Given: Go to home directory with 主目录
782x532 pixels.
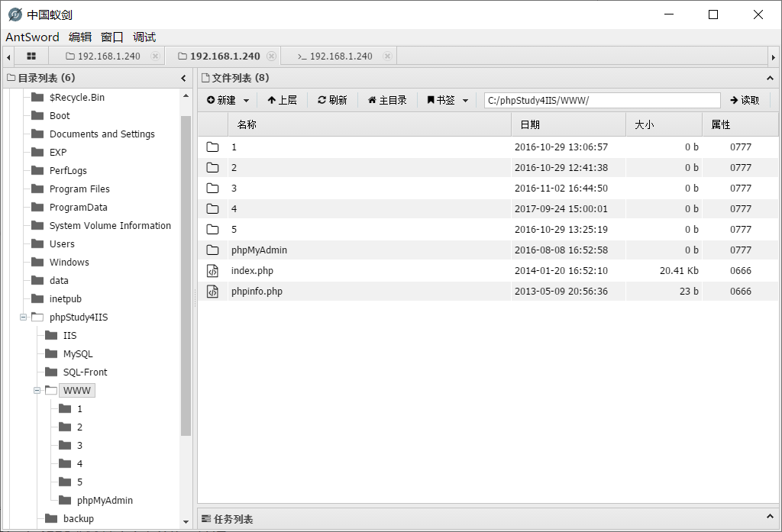Looking at the screenshot, I should coord(387,100).
